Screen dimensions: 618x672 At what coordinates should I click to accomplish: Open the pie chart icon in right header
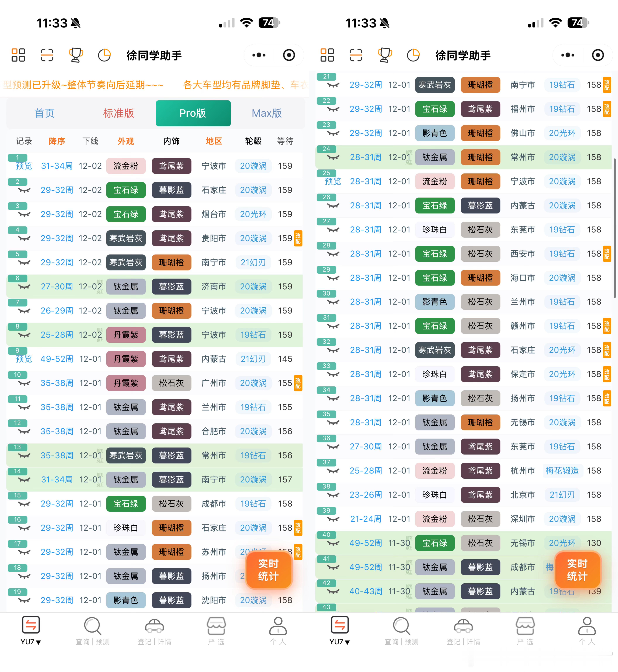pos(413,55)
